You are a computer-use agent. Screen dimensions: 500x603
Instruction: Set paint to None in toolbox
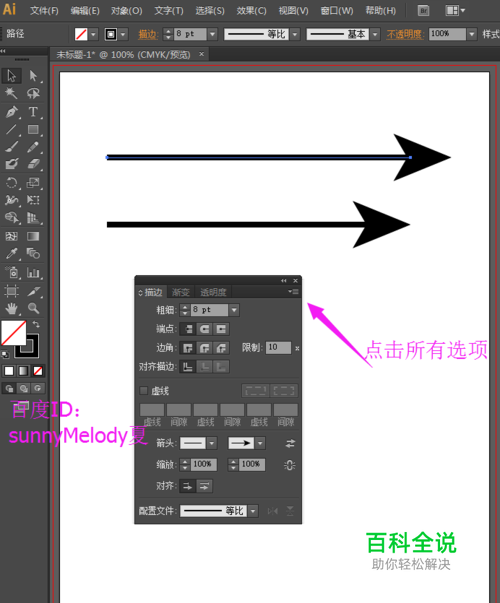[38, 371]
